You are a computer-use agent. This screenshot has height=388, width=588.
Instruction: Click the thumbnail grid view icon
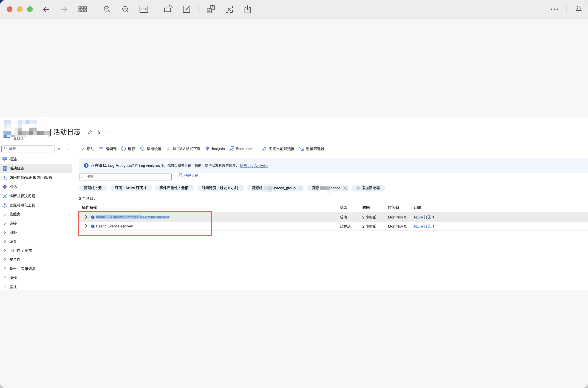(x=83, y=9)
